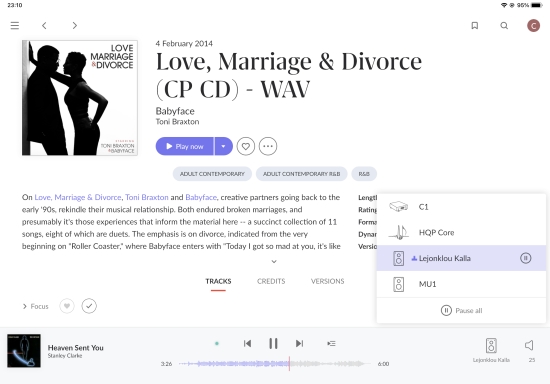Open the play queue icon

[x=331, y=344]
